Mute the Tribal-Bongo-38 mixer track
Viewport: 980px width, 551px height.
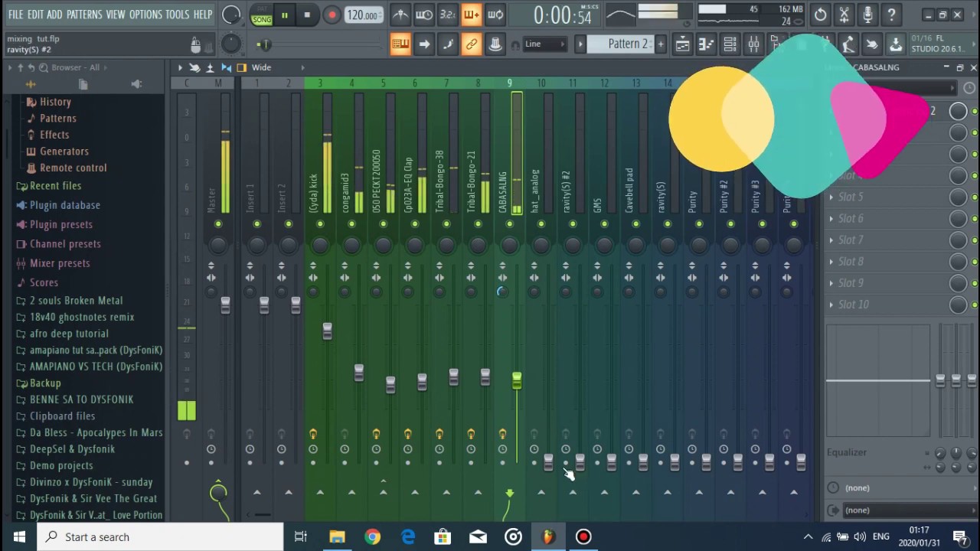446,224
